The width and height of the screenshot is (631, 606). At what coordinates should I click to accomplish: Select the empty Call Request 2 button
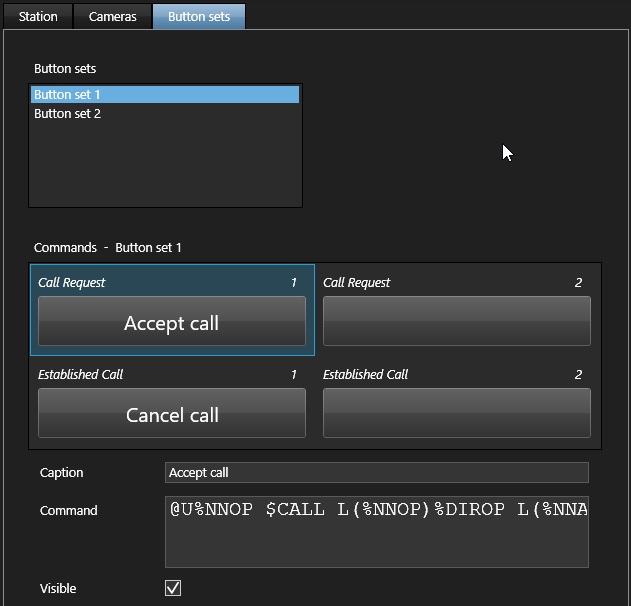tap(456, 322)
